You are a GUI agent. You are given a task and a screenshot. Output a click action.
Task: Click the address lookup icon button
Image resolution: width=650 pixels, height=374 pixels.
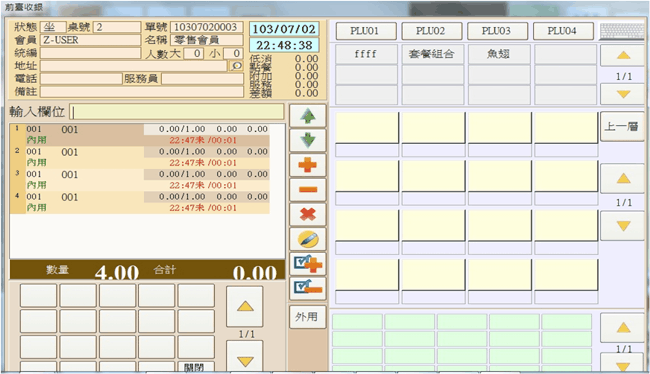(236, 66)
